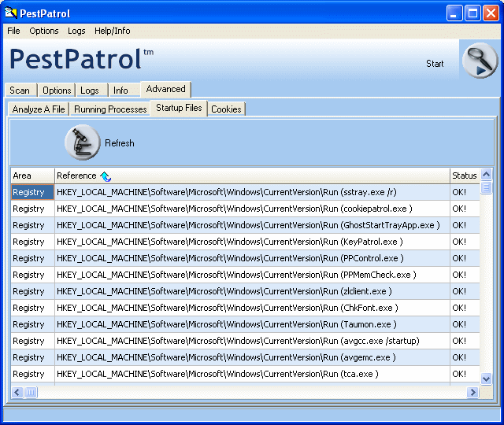
Task: Switch to the Options tab
Action: [x=57, y=91]
